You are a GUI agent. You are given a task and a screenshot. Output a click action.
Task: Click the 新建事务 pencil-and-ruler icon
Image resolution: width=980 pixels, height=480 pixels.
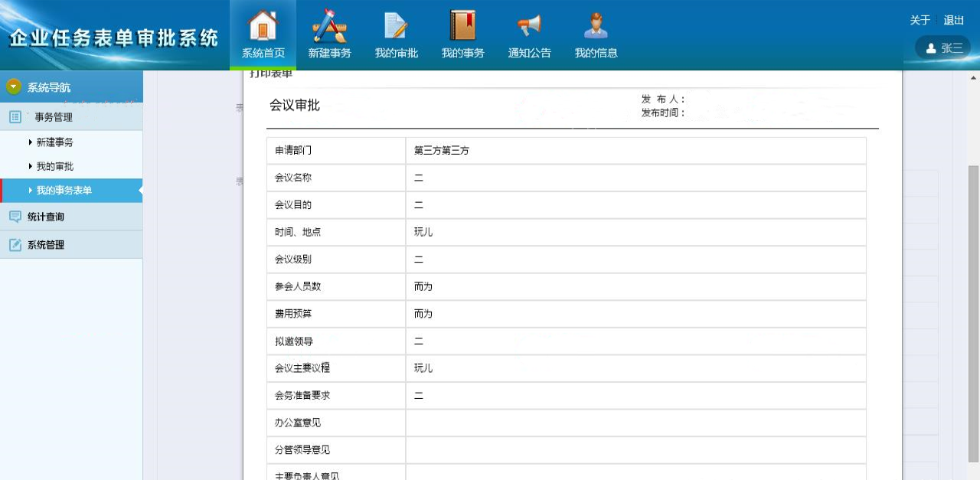coord(329,25)
